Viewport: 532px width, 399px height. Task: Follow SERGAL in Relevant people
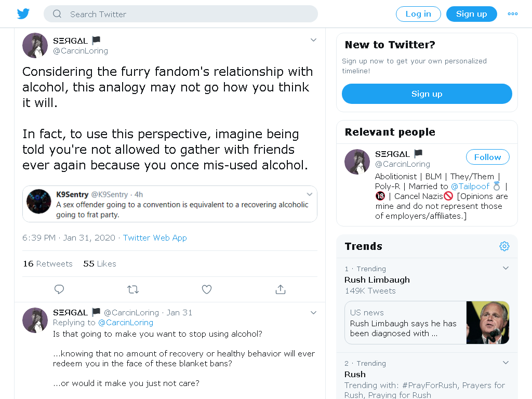(x=487, y=157)
